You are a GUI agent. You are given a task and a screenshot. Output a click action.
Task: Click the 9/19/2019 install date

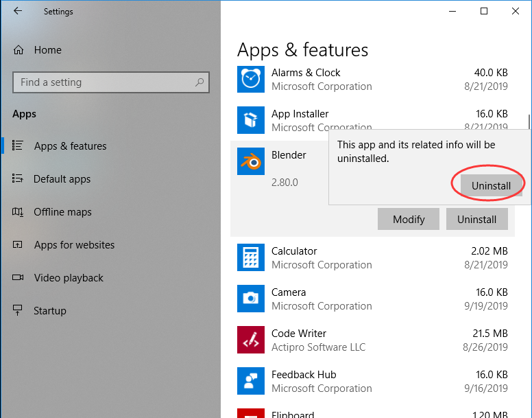click(486, 306)
